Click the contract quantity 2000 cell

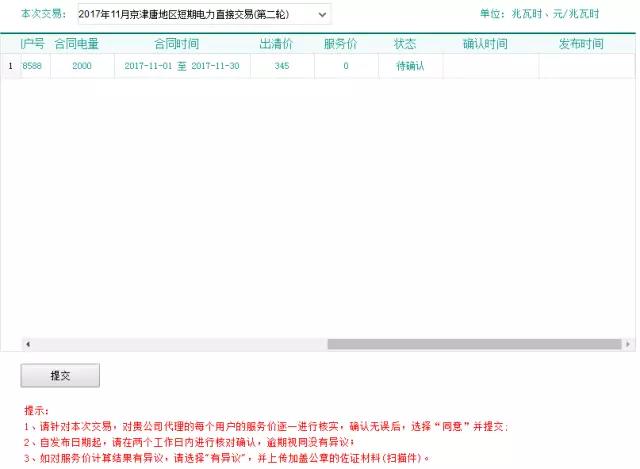82,66
